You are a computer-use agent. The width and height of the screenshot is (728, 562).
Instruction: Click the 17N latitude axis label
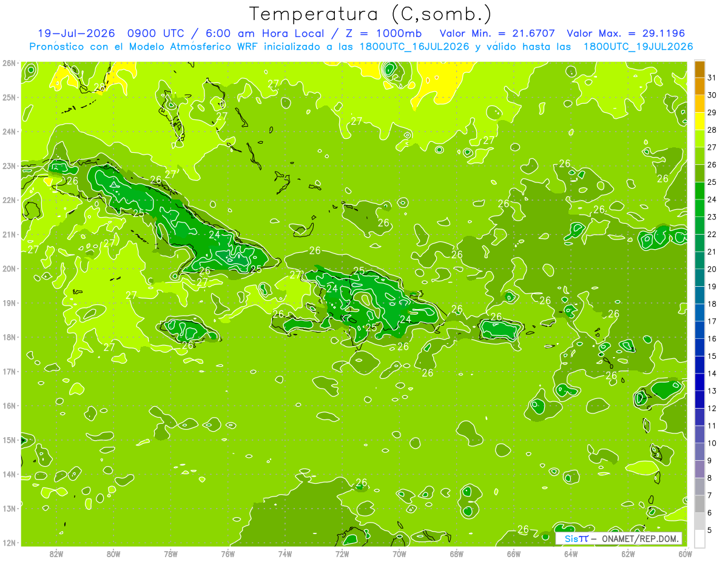(x=8, y=371)
